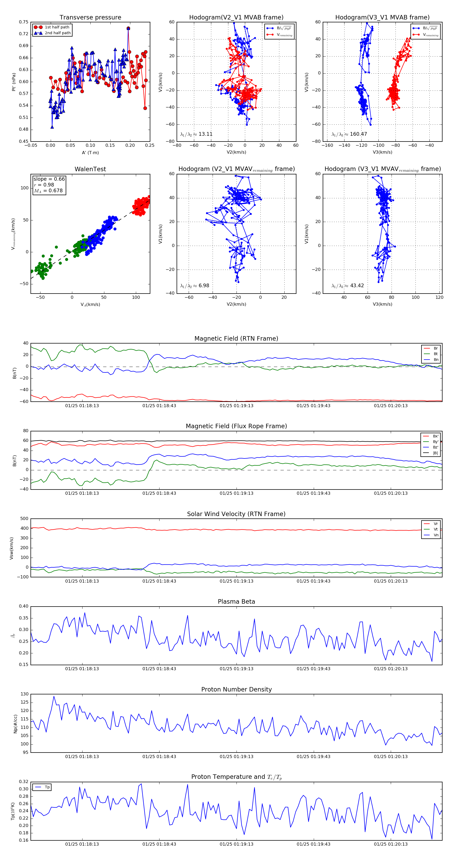Click the 01/25 01:19:13 tick under Plasma Beta plot
This screenshot has width=473, height=868.
coord(236,669)
